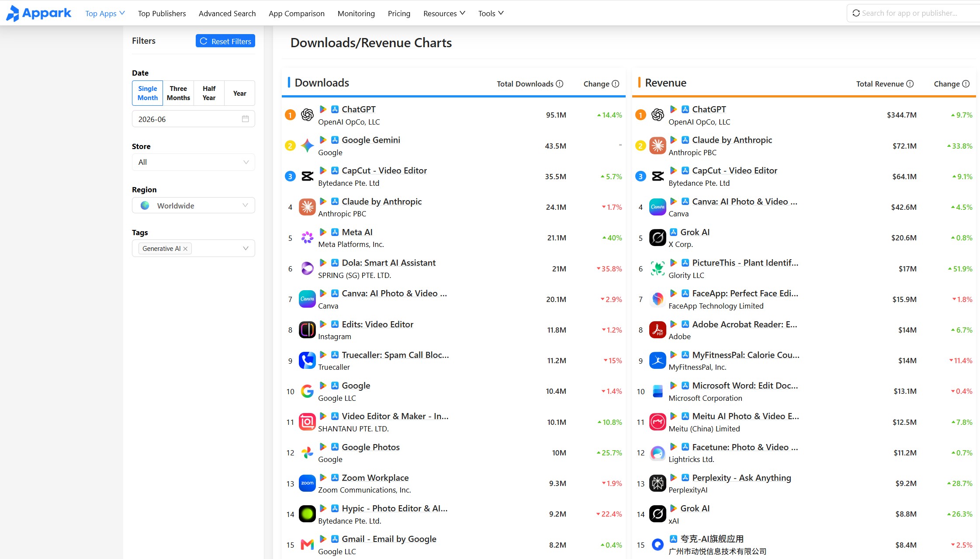This screenshot has width=980, height=559.
Task: Expand the Top Apps menu
Action: click(x=105, y=14)
